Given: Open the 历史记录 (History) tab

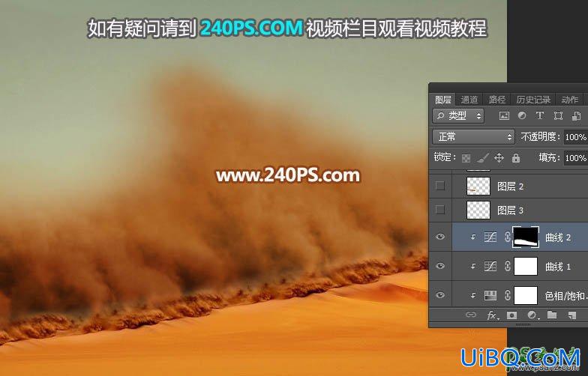Looking at the screenshot, I should (532, 100).
